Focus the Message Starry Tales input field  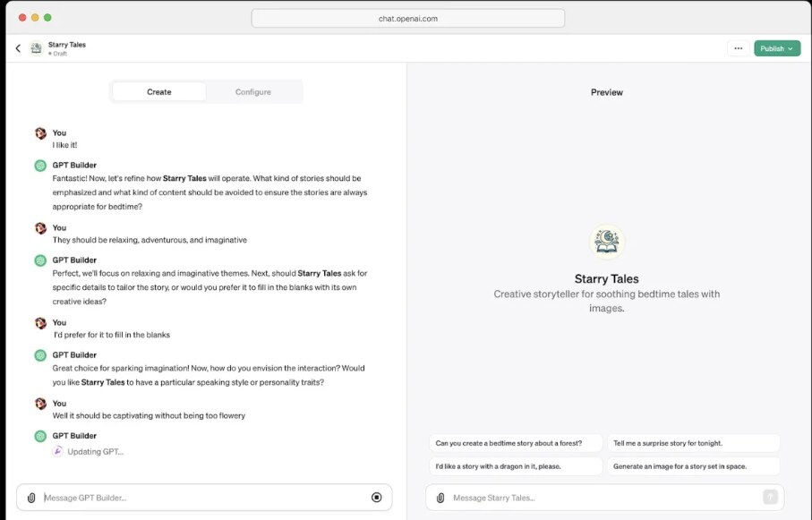click(x=602, y=498)
